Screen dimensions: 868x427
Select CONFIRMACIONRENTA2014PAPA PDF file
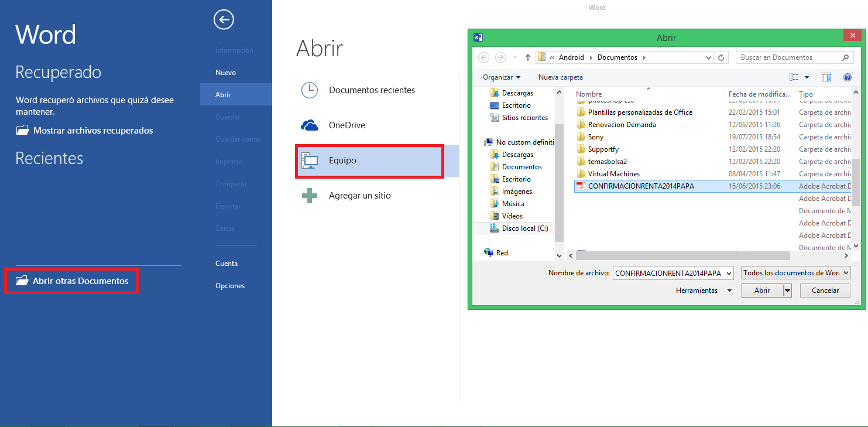(712, 186)
